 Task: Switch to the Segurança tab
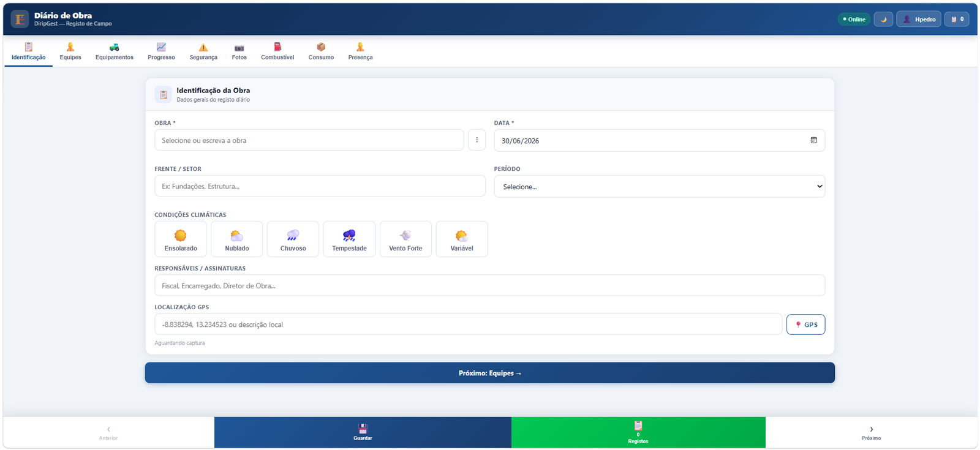203,51
